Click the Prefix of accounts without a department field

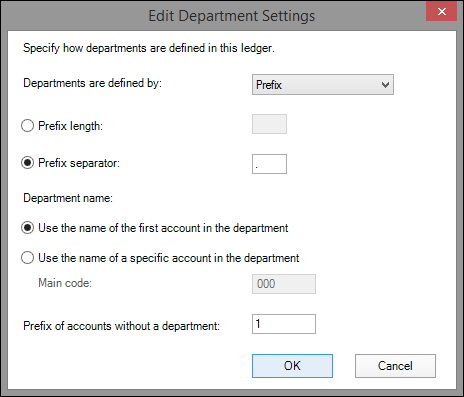coord(284,324)
